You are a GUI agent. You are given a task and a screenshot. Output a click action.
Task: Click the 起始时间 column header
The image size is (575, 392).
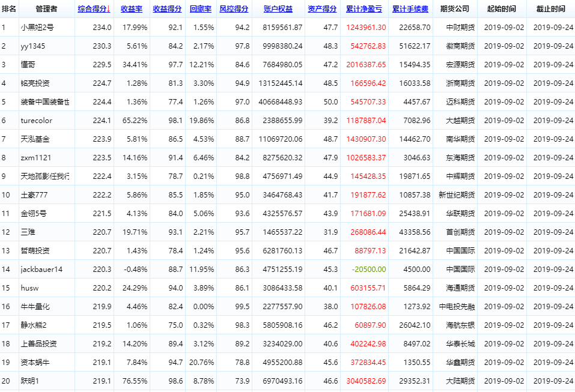502,9
